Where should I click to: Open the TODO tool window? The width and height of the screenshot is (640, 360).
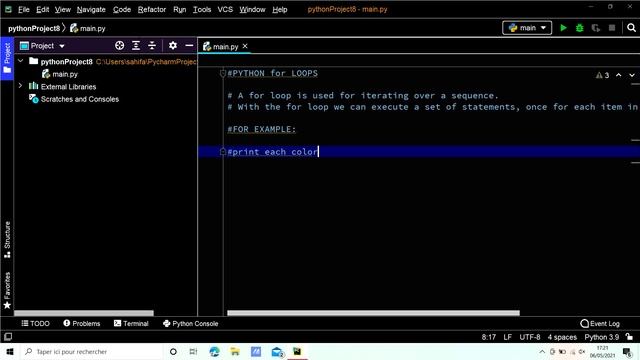36,323
